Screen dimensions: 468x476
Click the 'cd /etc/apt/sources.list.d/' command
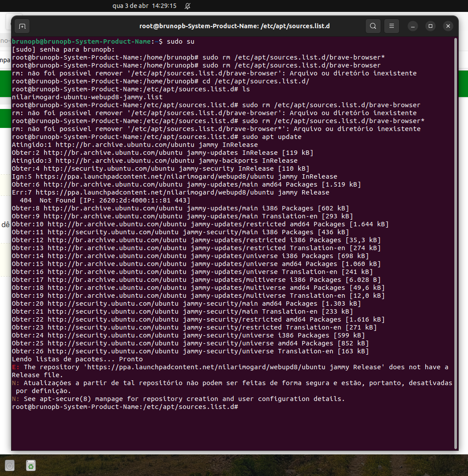[256, 81]
